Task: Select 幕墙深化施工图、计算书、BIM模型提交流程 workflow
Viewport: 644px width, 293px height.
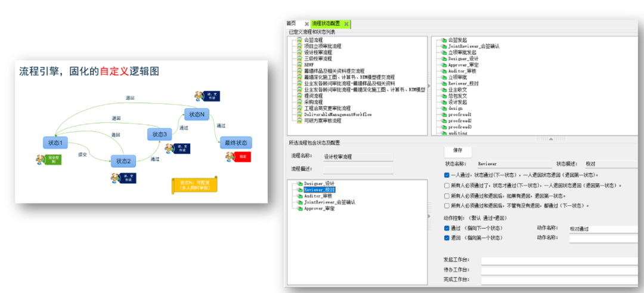Action: [349, 77]
